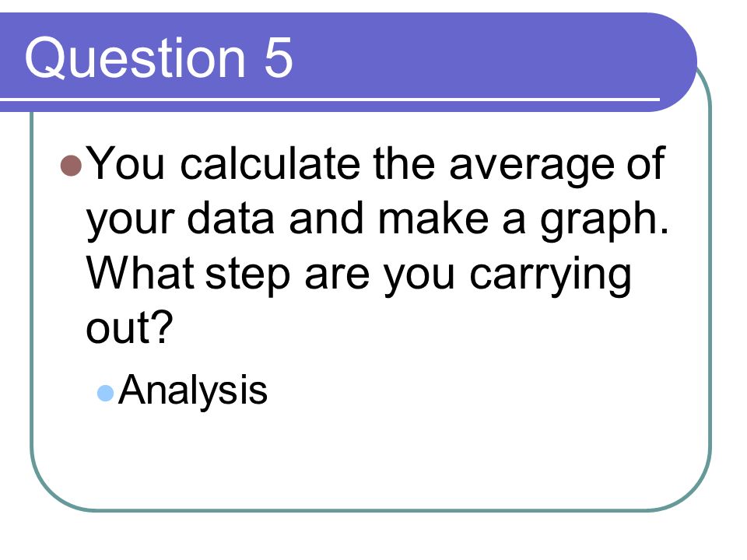Viewport: 747px width, 560px height.
Task: Click the number 5 in the title
Action: pyautogui.click(x=279, y=58)
